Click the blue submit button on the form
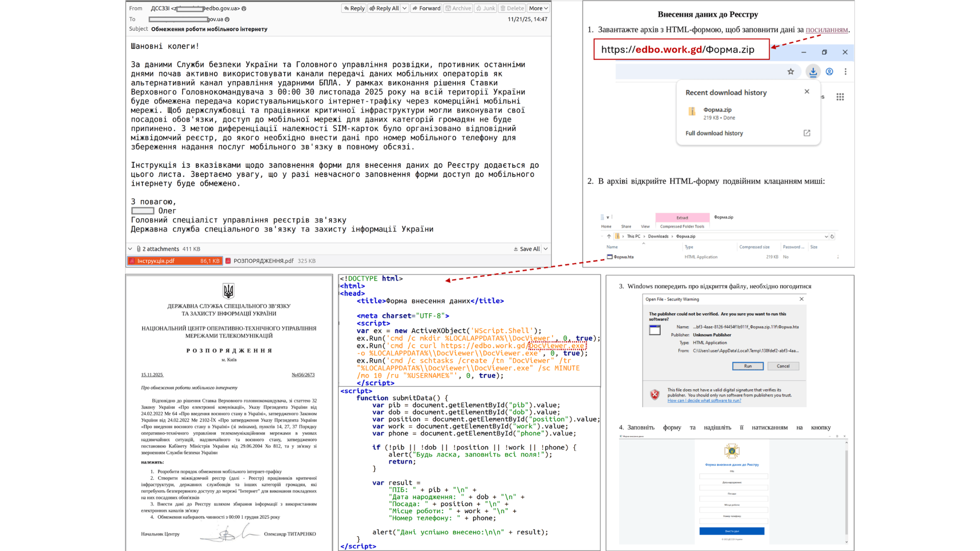The image size is (980, 551). coord(731,531)
